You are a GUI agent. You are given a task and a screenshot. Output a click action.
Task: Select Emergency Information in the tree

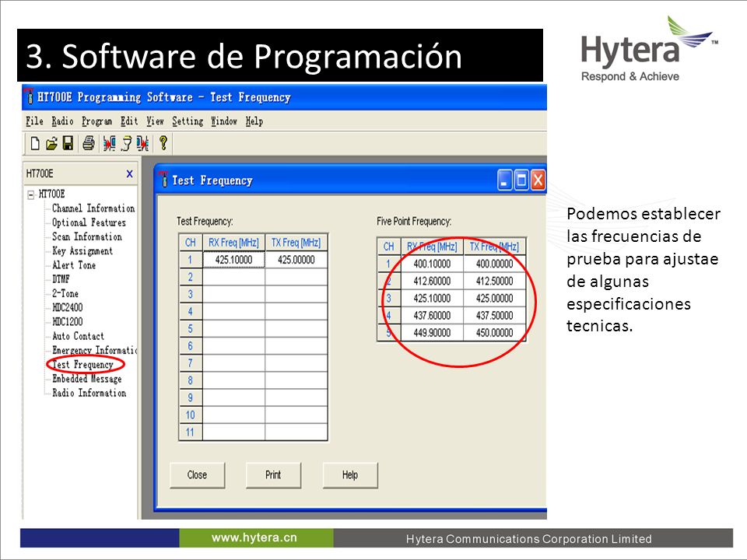coord(94,351)
